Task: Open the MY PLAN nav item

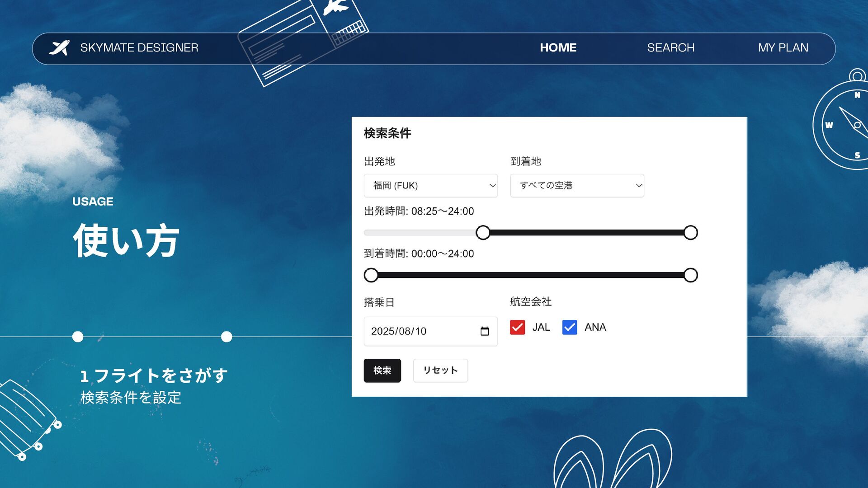Action: 783,47
